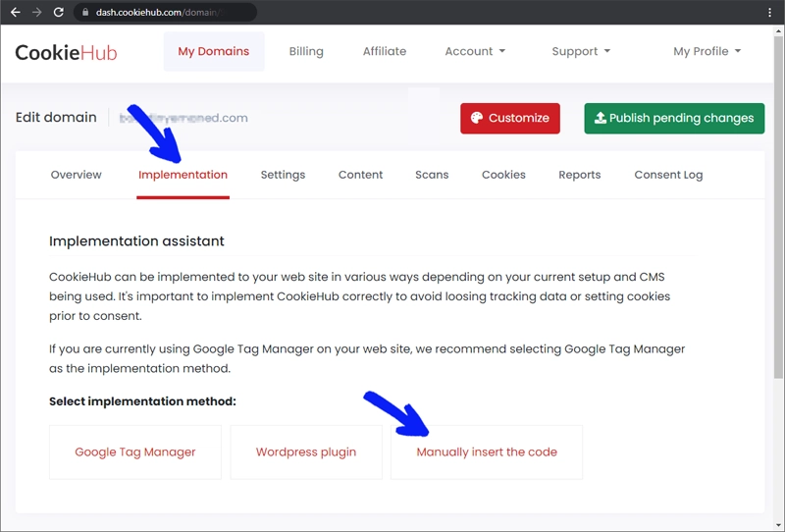Click the upload icon on the Publish button
785x532 pixels.
[x=600, y=118]
